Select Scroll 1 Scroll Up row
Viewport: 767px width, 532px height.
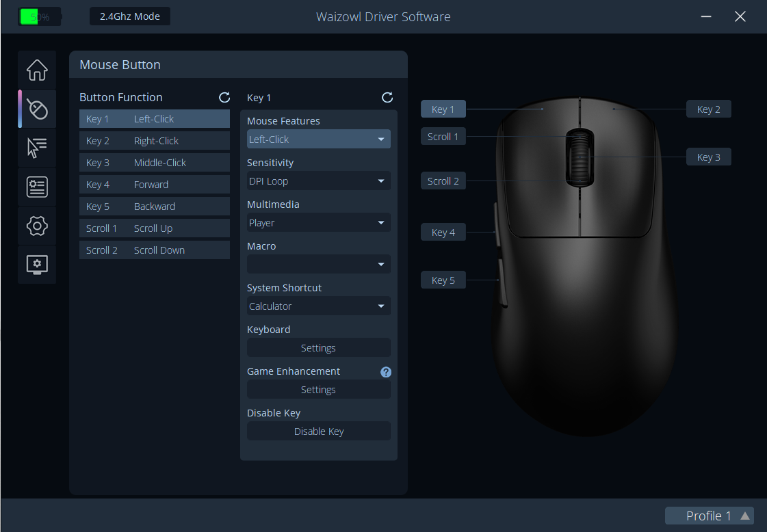155,228
